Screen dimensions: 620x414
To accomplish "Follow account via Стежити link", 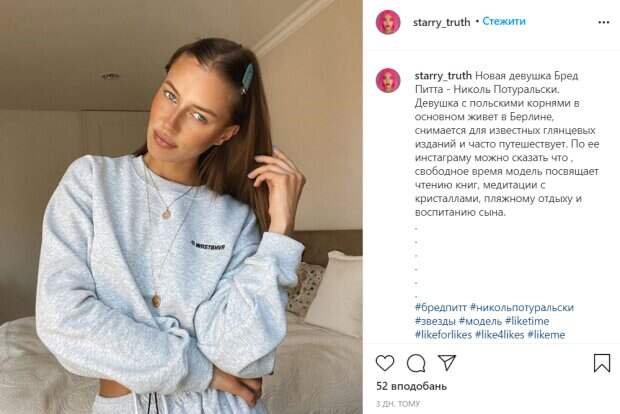I will [x=504, y=21].
